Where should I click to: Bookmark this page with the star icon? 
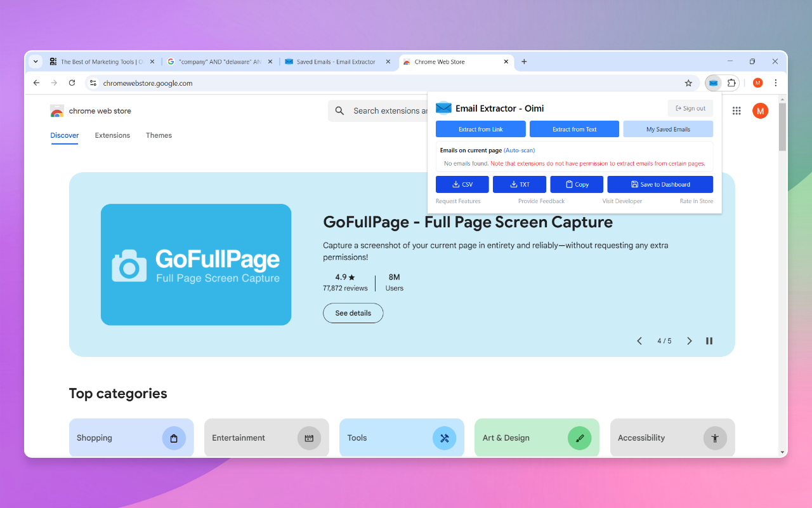pos(688,83)
